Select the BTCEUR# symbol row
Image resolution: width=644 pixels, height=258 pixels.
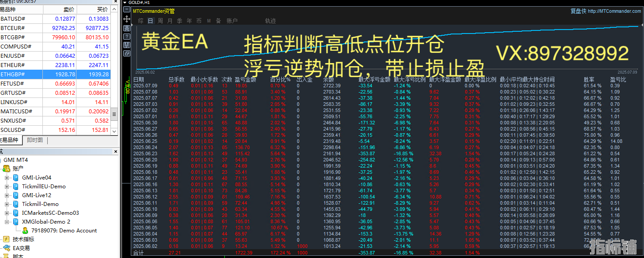click(55, 28)
